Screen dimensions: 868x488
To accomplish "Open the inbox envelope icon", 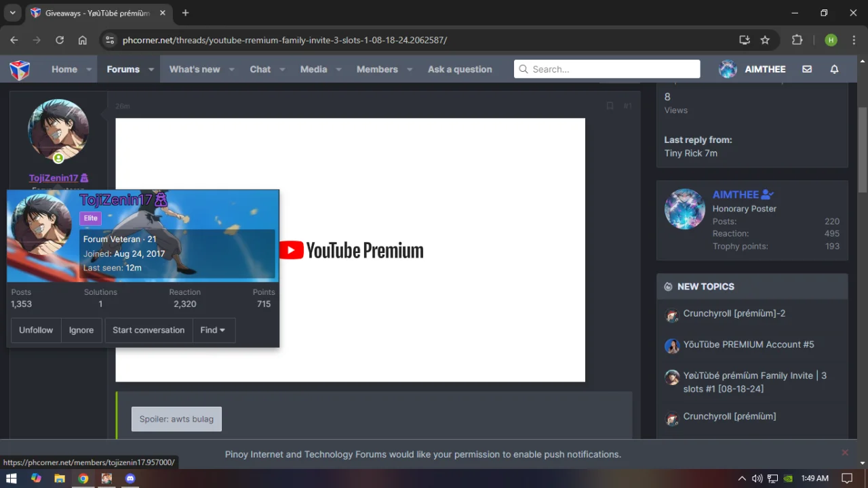I will [807, 69].
